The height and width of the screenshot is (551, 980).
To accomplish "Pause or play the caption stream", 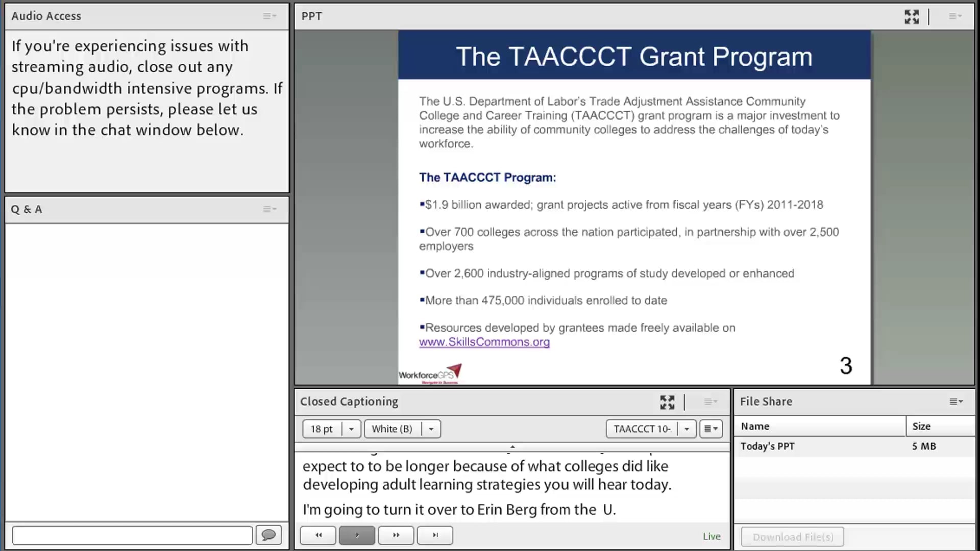I will click(357, 535).
